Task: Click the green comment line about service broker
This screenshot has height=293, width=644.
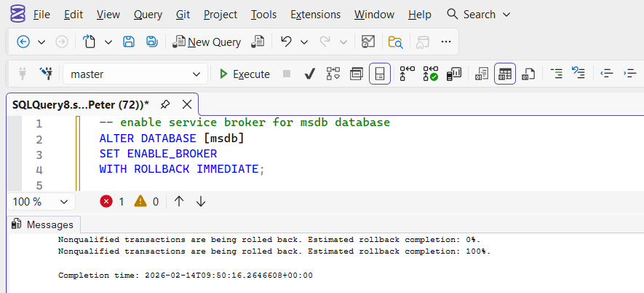Action: (x=245, y=122)
